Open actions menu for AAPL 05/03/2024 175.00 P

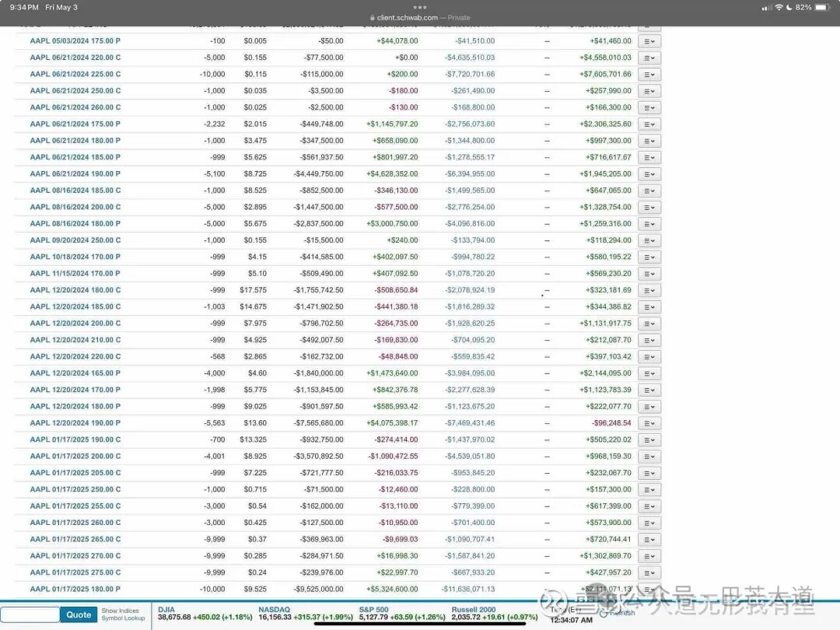click(649, 41)
